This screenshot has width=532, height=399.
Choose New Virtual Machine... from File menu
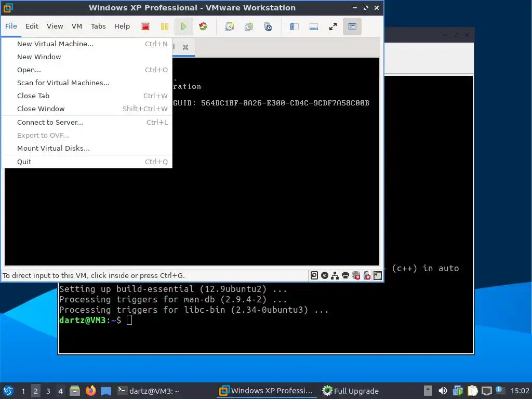[87, 44]
